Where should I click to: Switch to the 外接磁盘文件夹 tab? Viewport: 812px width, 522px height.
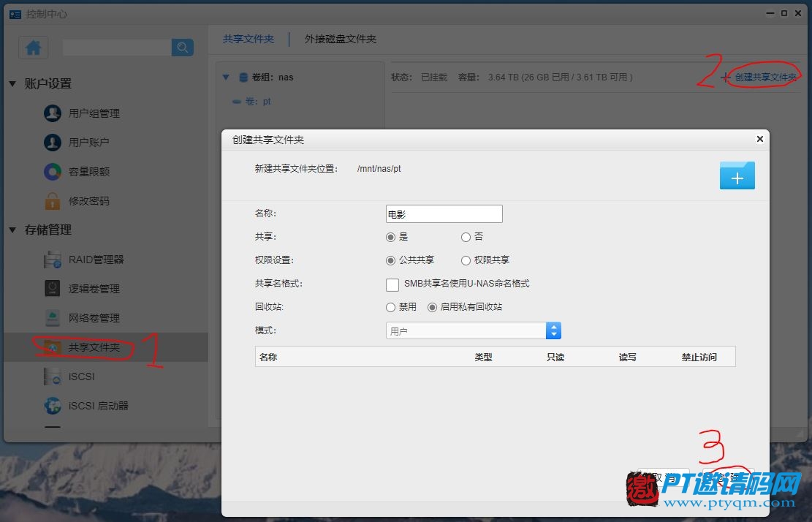[341, 39]
